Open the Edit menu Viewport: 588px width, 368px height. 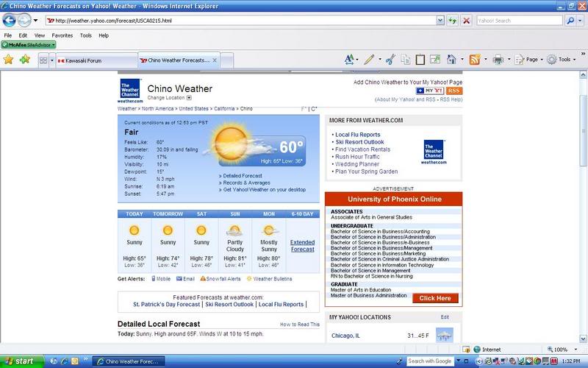23,35
